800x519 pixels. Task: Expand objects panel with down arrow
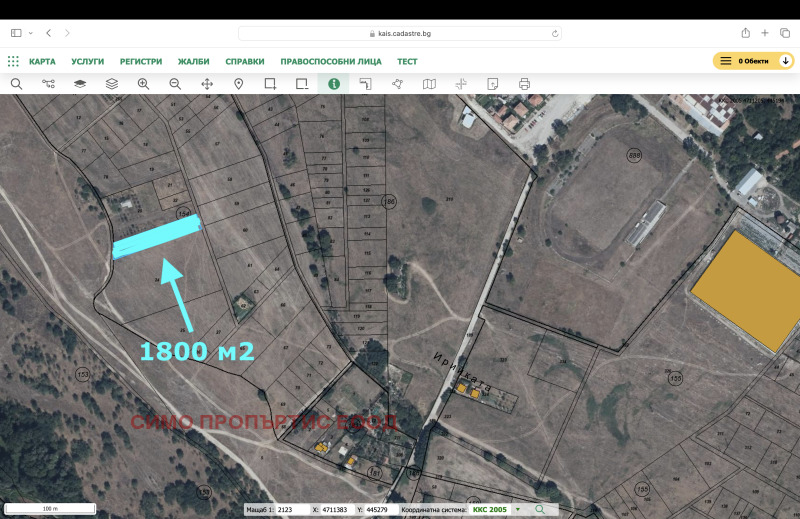786,61
